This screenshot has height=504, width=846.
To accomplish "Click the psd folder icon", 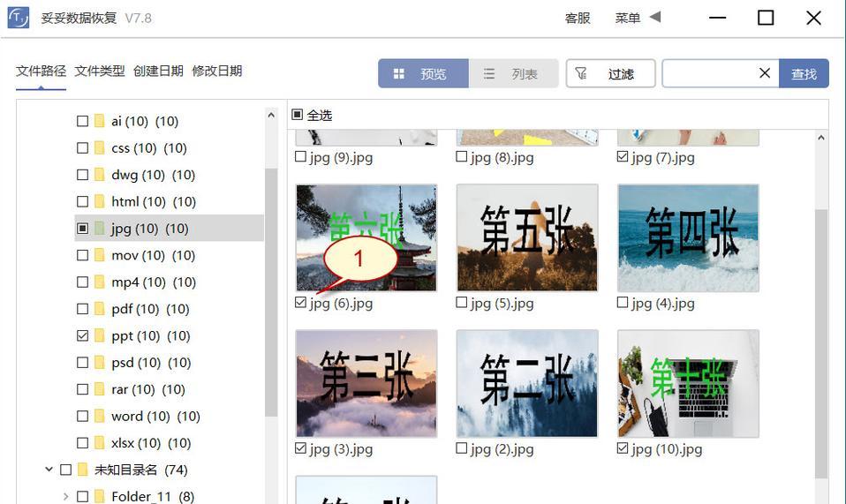I will click(x=99, y=362).
